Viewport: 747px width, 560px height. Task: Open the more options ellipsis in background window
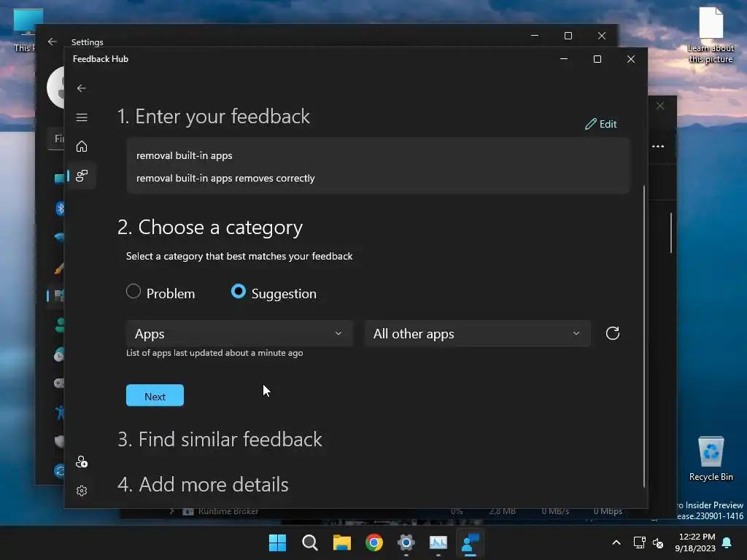tap(658, 146)
